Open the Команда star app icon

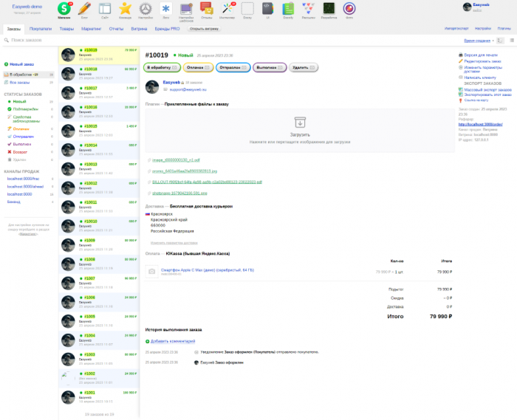click(x=126, y=8)
